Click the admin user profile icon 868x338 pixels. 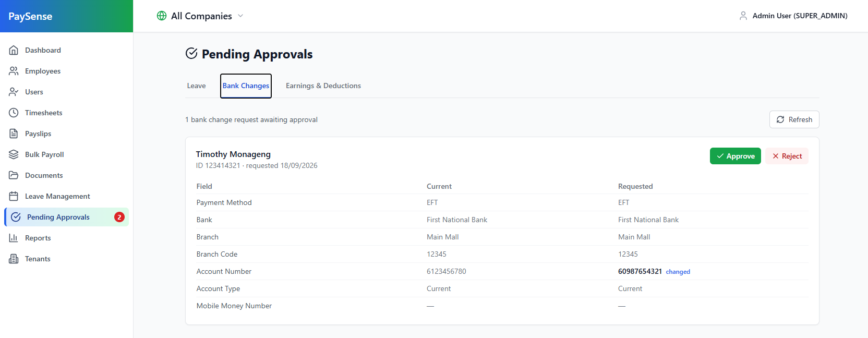pyautogui.click(x=743, y=16)
